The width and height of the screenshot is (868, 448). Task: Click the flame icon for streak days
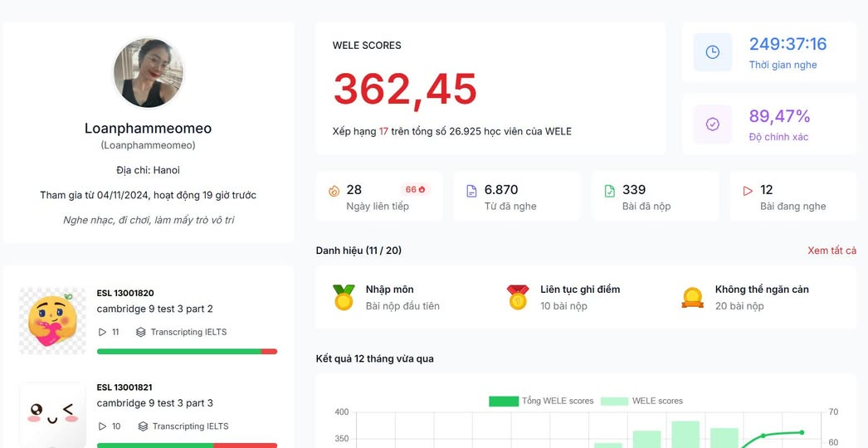tap(334, 191)
